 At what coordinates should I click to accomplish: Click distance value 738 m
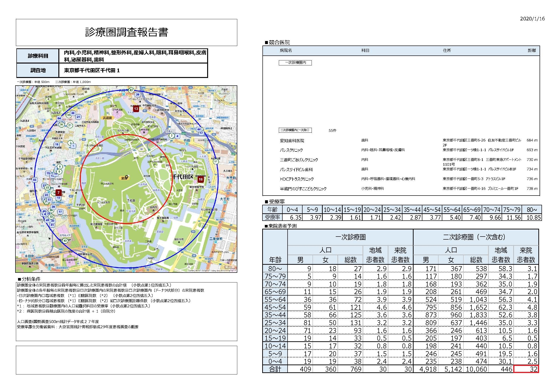(x=532, y=188)
